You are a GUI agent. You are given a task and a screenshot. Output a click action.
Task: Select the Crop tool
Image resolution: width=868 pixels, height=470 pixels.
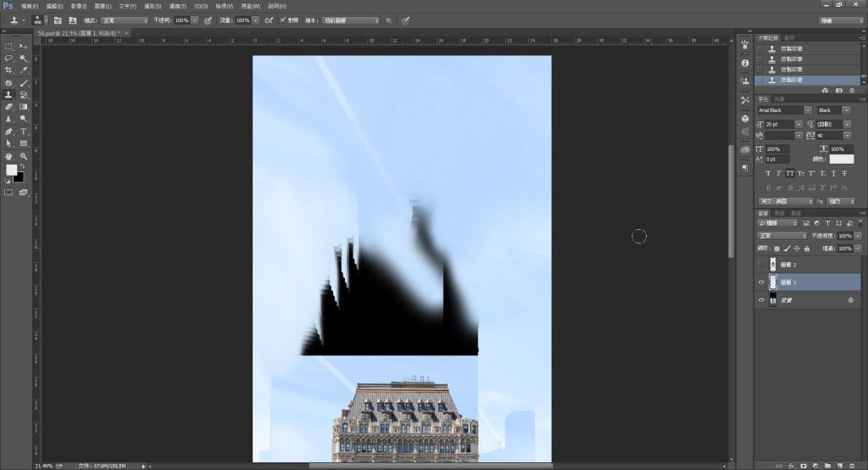coord(8,70)
